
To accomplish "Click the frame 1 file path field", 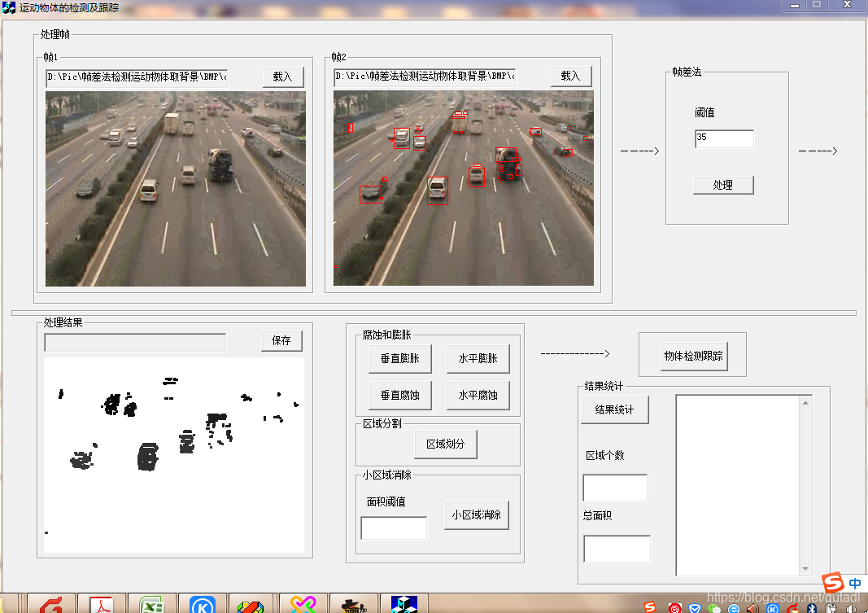I will (x=137, y=77).
